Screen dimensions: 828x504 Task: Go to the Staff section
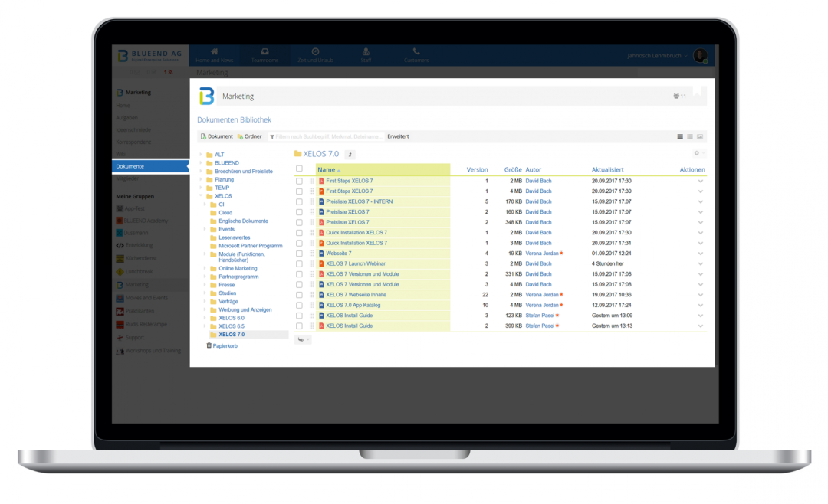pos(366,55)
